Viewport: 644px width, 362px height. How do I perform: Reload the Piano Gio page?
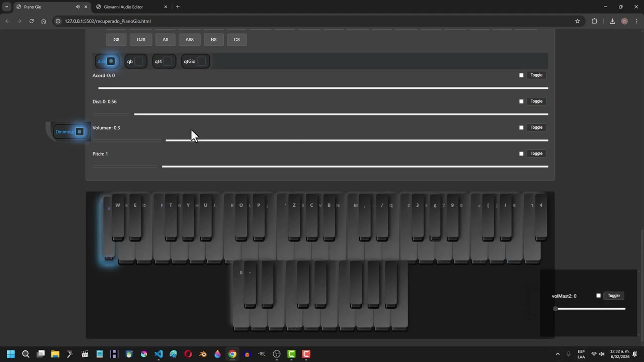[x=31, y=21]
